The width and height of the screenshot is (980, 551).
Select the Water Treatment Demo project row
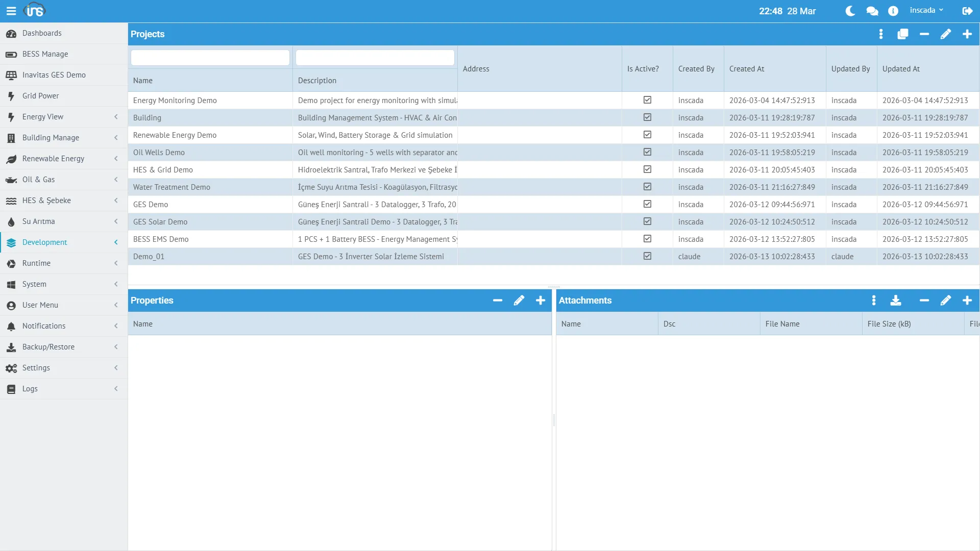(171, 187)
